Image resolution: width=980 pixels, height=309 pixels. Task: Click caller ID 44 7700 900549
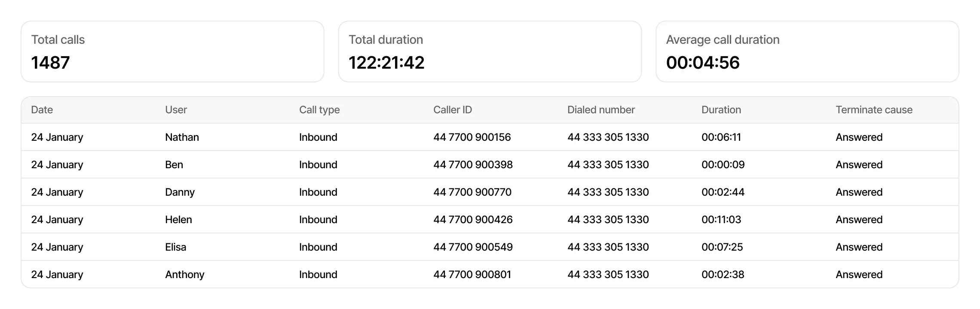(473, 247)
